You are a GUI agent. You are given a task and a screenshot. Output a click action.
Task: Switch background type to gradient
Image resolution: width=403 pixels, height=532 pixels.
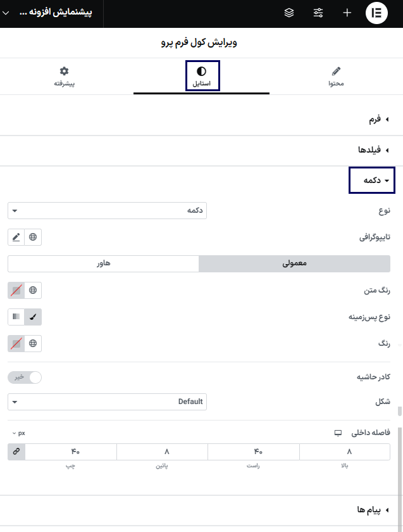click(x=16, y=317)
